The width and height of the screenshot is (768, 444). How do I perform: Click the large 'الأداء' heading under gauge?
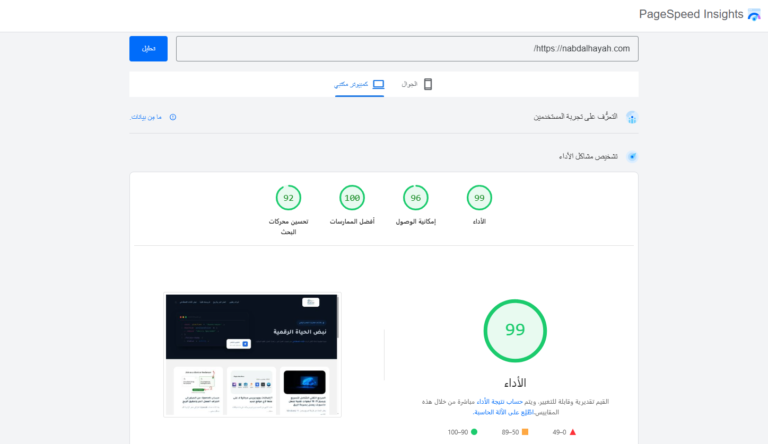[515, 383]
